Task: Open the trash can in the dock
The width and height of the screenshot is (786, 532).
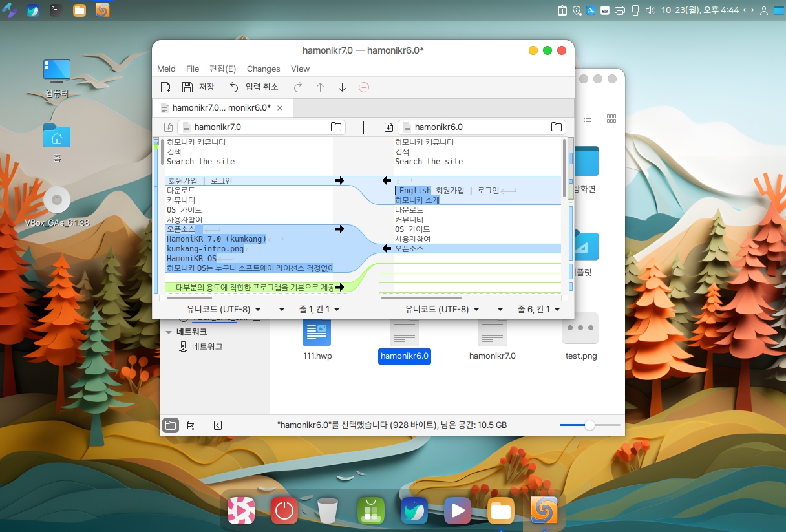Action: [x=328, y=511]
